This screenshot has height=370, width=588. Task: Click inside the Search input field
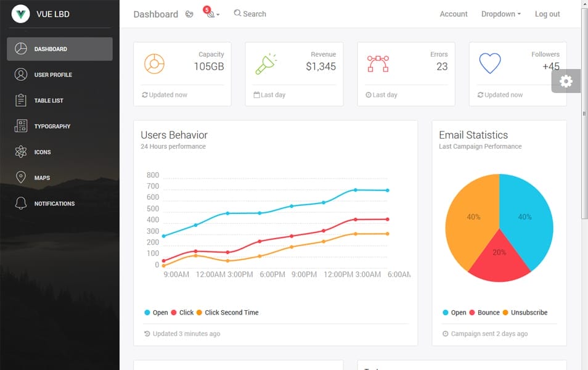point(253,14)
